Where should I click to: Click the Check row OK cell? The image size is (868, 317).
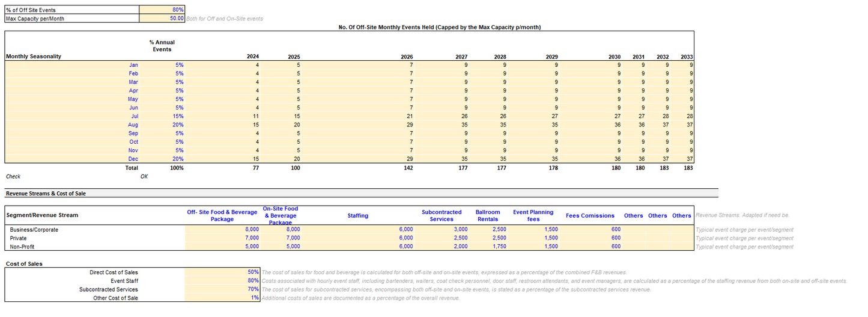pos(144,177)
